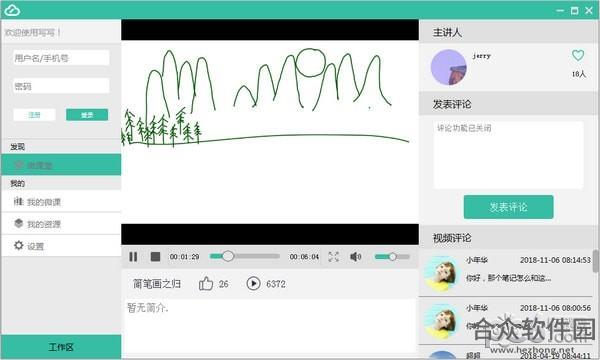Click the follower count 18人
600x360 pixels.
point(579,74)
